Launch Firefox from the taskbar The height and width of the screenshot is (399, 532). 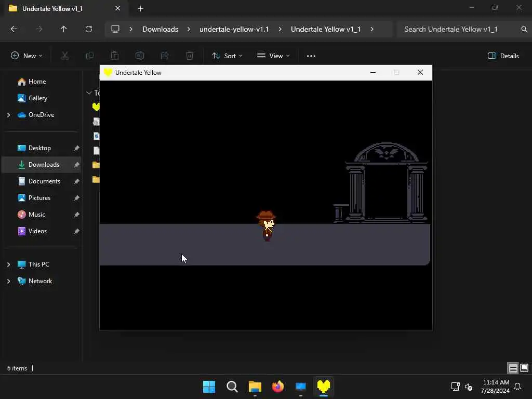278,387
